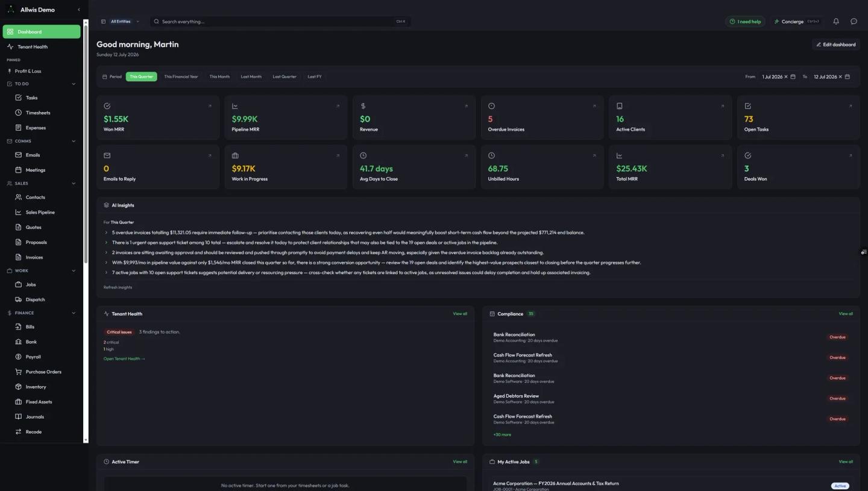This screenshot has height=491, width=868.
Task: Collapse the SALES sidebar section
Action: [x=74, y=183]
